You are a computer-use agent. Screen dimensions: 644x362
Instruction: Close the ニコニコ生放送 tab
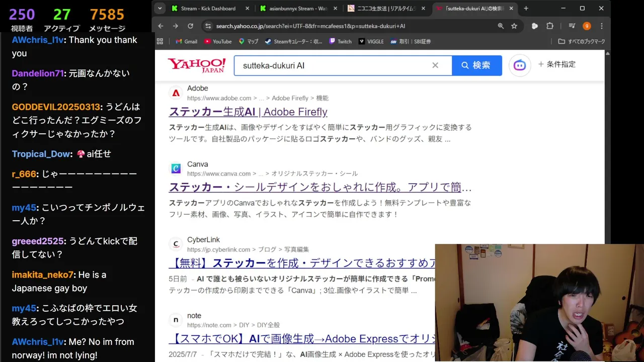pos(423,9)
